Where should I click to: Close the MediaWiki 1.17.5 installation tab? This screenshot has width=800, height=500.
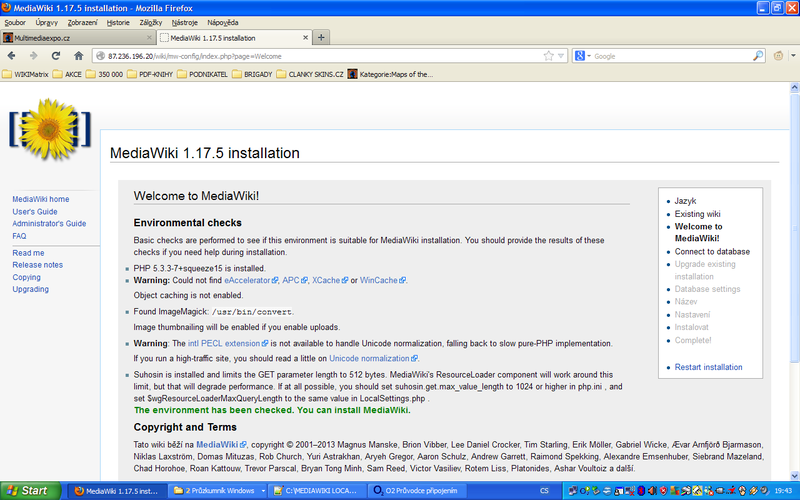point(306,37)
